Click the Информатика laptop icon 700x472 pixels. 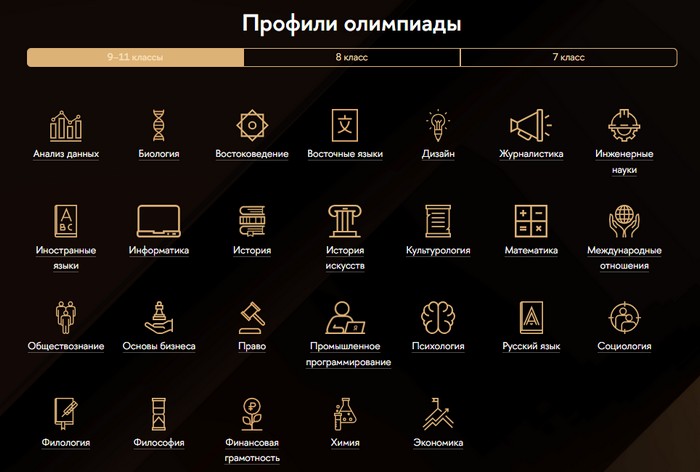(x=158, y=221)
